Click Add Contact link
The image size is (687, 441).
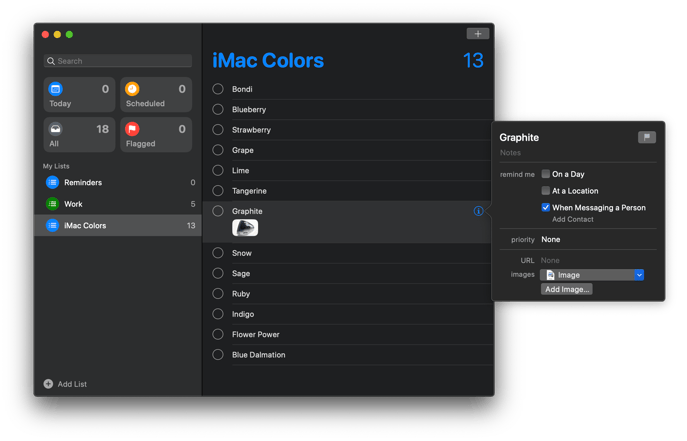pos(573,219)
